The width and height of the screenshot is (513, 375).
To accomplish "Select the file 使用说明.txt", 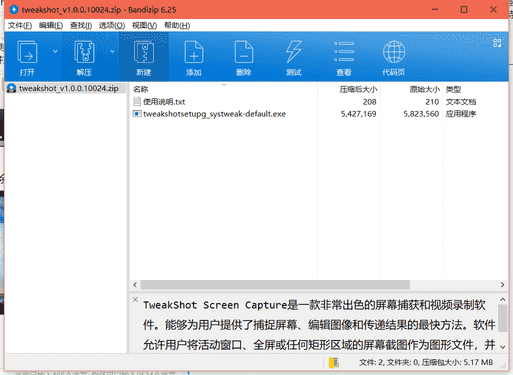I will tap(164, 102).
